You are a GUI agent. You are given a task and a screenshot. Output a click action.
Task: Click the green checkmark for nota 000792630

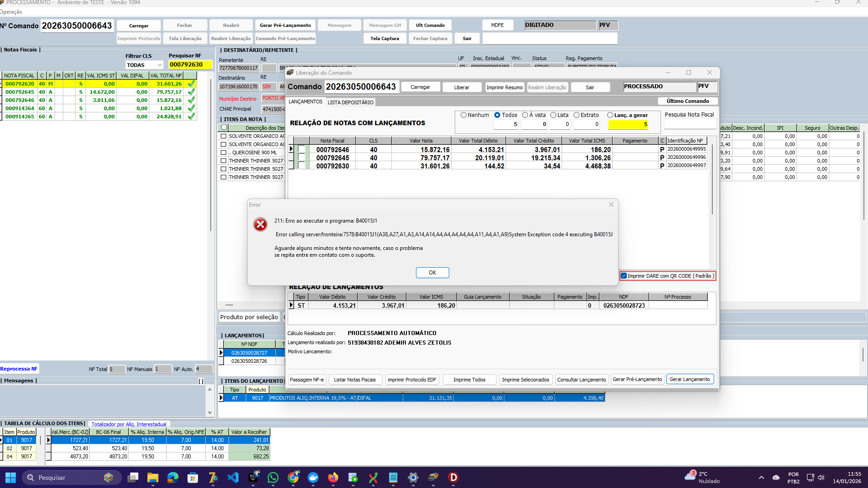(192, 84)
